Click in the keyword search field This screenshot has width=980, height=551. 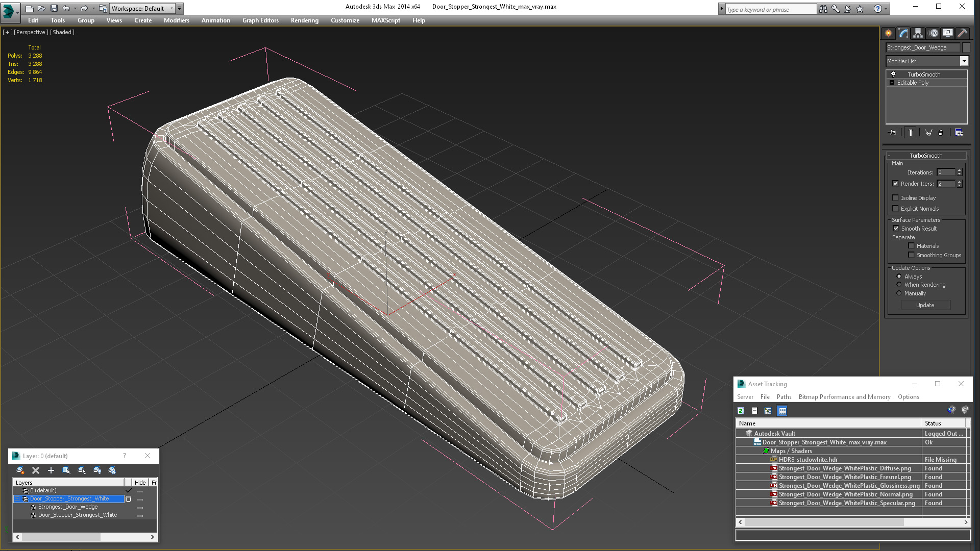771,9
